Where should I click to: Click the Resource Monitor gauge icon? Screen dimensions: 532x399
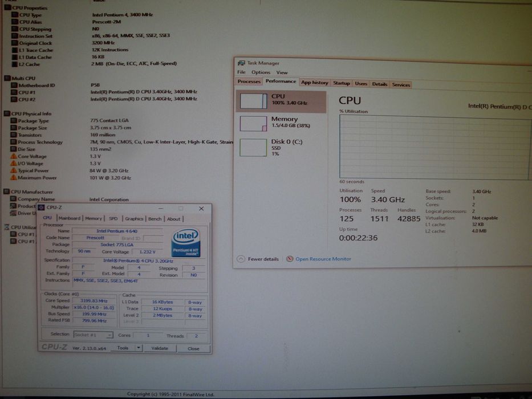tap(290, 259)
